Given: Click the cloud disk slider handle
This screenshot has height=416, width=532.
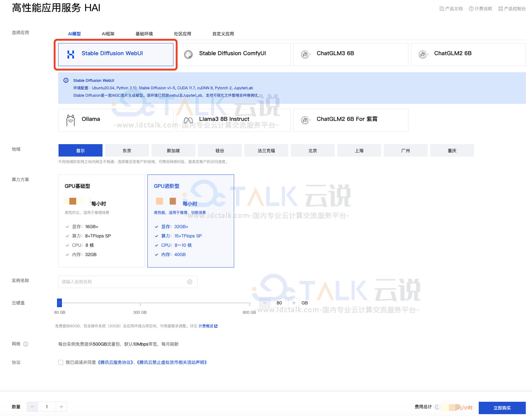Looking at the screenshot, I should coord(59,303).
